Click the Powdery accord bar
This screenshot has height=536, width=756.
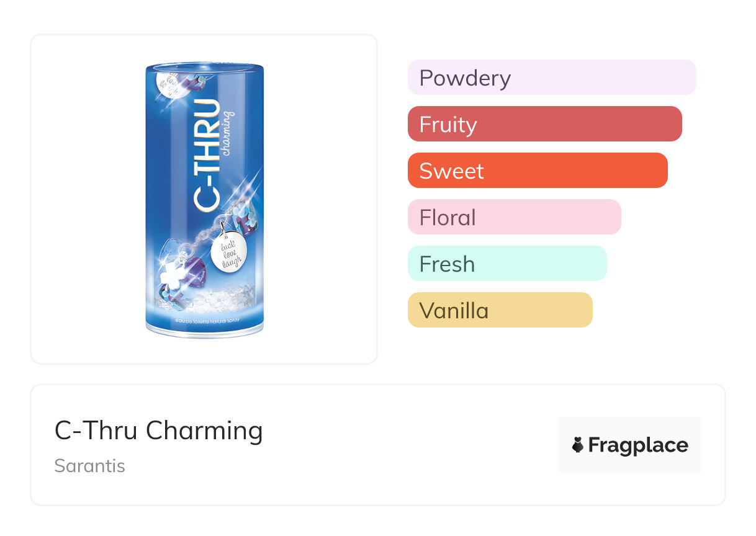pos(551,78)
